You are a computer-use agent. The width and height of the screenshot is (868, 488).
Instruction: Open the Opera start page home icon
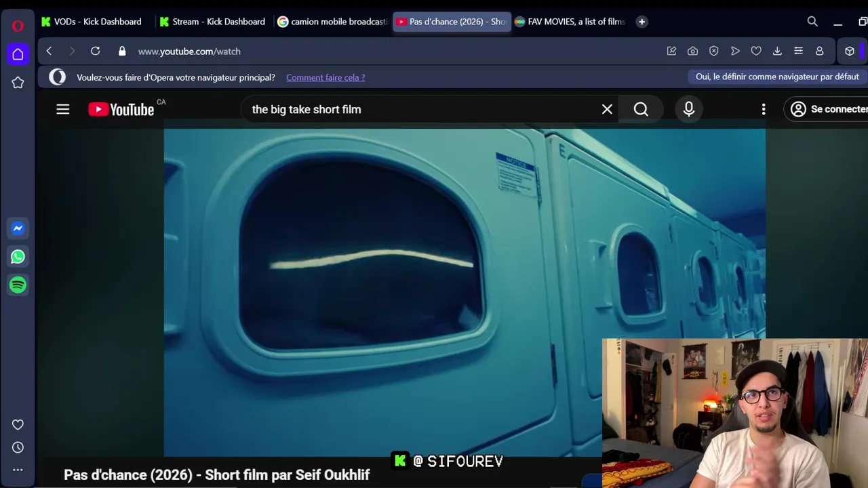[18, 54]
